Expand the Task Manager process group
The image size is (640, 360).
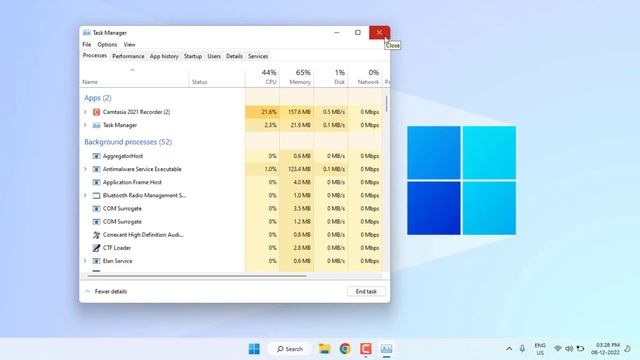[85, 125]
